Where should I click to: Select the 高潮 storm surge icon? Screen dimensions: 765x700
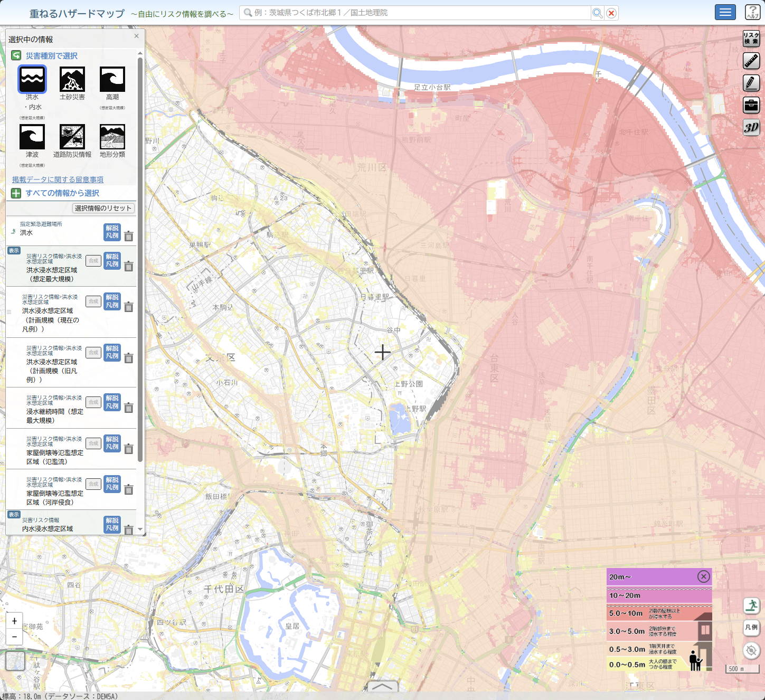(x=112, y=80)
